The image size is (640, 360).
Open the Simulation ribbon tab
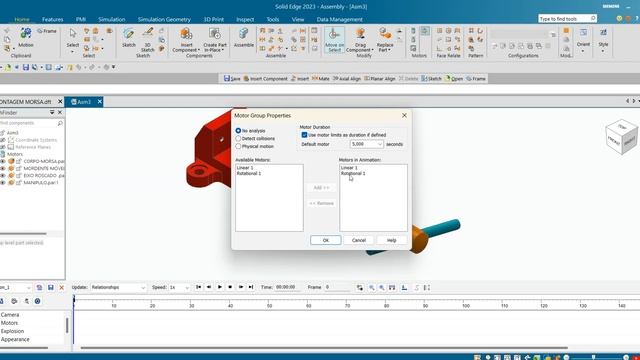point(111,19)
